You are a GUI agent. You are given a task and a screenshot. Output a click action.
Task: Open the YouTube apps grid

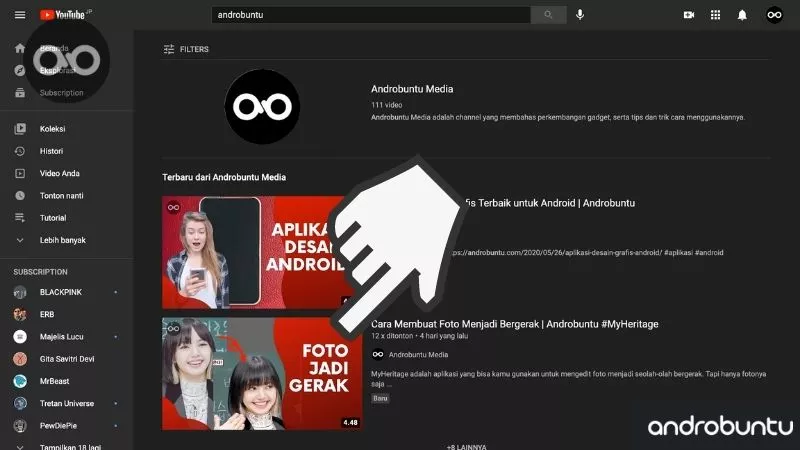(x=715, y=15)
